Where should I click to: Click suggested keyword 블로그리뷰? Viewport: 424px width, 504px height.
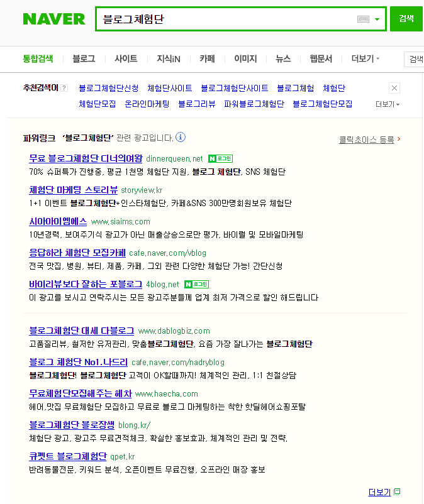[196, 104]
